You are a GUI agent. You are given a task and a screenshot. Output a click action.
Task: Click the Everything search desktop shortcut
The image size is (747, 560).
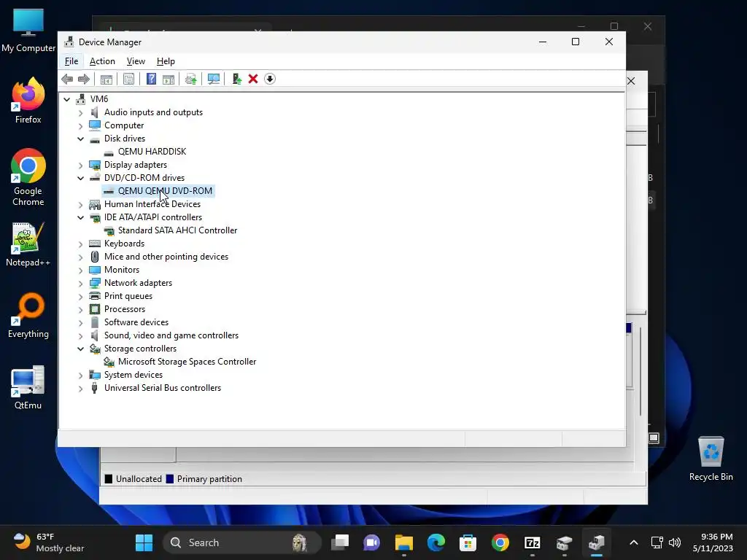[x=28, y=316]
